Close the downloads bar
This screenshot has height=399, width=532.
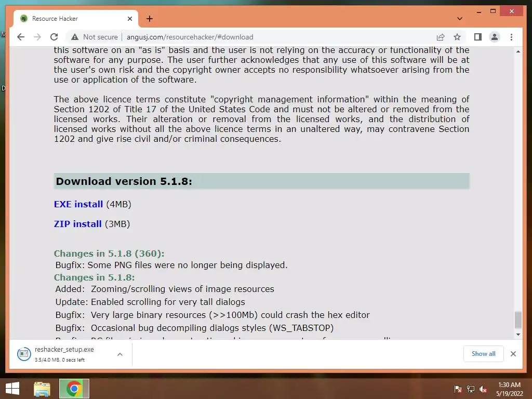coord(513,354)
